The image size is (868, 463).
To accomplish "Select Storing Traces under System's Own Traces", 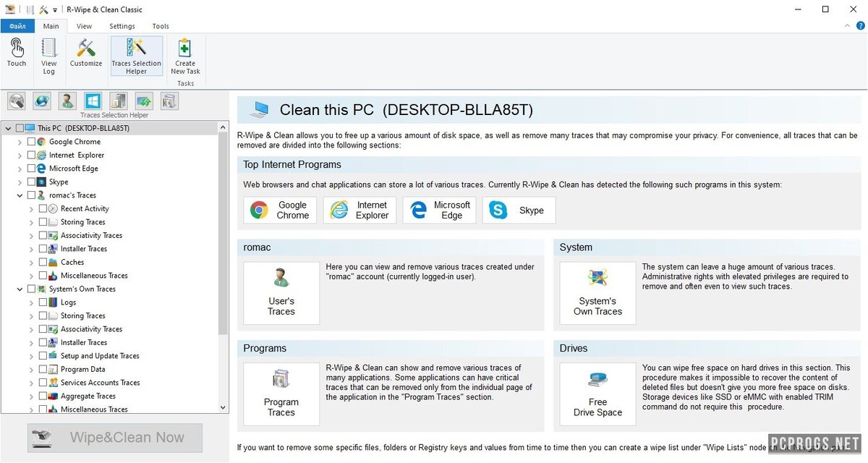I will click(x=82, y=315).
